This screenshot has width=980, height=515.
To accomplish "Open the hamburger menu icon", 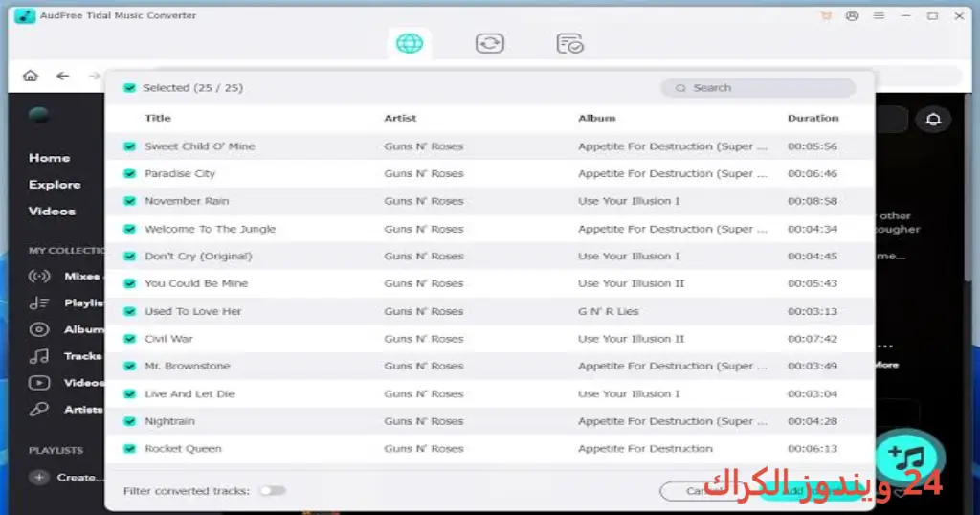I will point(879,15).
